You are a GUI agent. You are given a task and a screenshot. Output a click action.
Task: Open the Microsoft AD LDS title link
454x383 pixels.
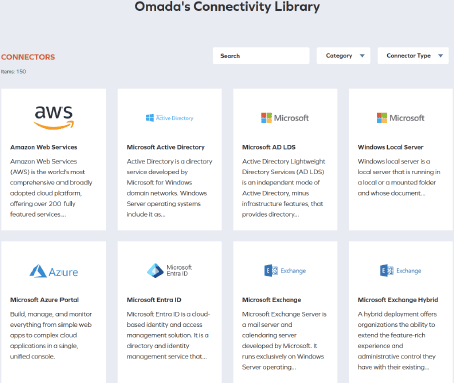click(269, 147)
